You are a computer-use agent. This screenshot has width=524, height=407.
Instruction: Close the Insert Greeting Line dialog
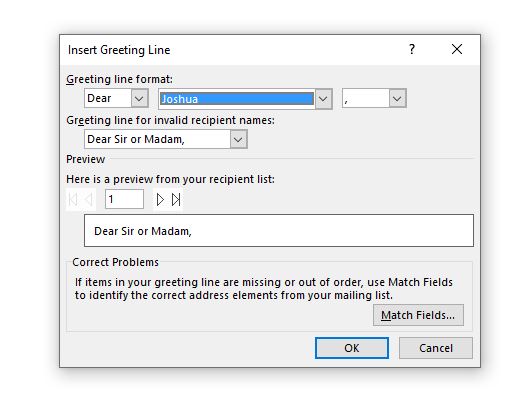(457, 49)
